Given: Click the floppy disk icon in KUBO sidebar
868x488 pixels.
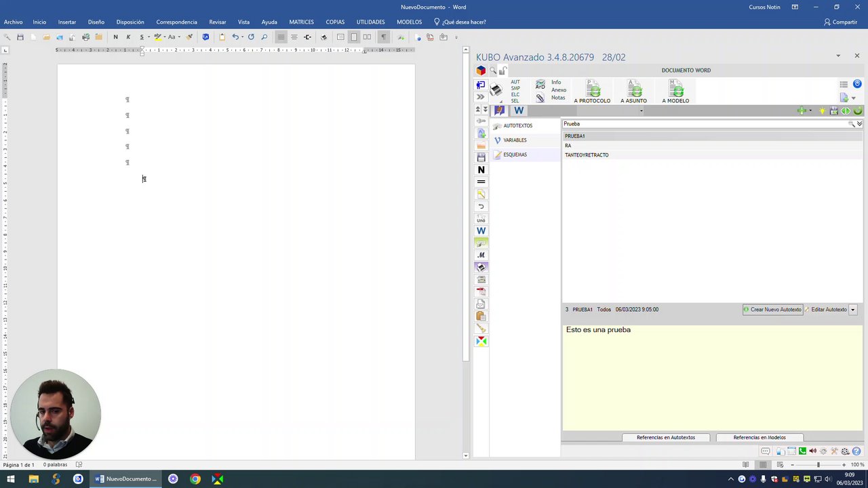Looking at the screenshot, I should [481, 157].
